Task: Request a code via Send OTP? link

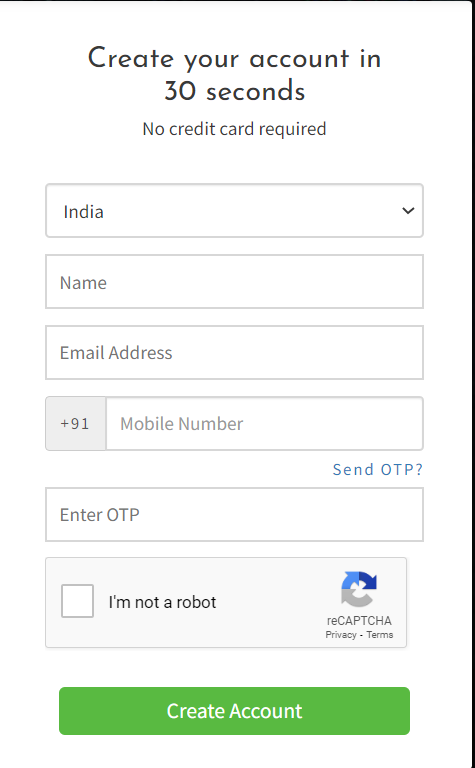Action: pyautogui.click(x=378, y=469)
